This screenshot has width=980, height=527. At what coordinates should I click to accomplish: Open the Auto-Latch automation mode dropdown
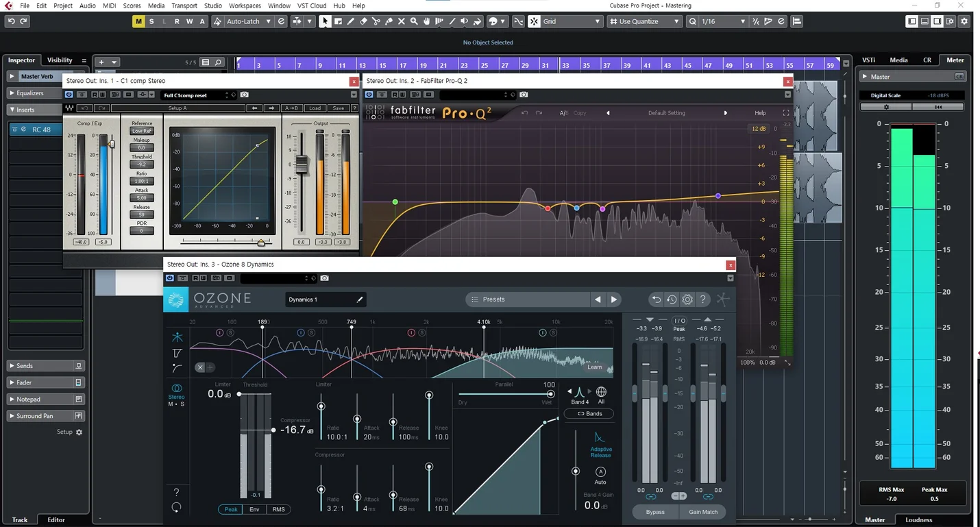coord(249,21)
